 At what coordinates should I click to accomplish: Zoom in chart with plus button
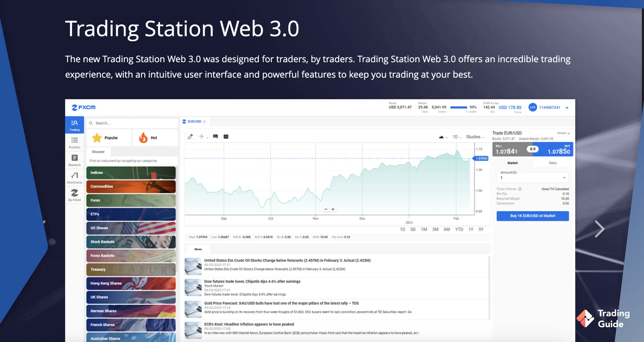(x=333, y=209)
